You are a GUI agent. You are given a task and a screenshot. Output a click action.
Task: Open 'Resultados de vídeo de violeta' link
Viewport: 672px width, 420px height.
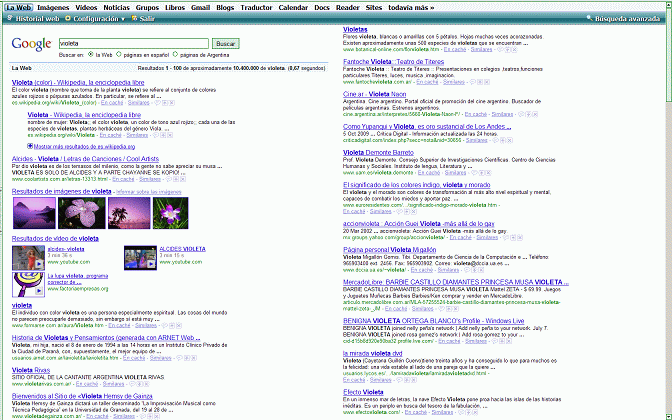tap(55, 239)
